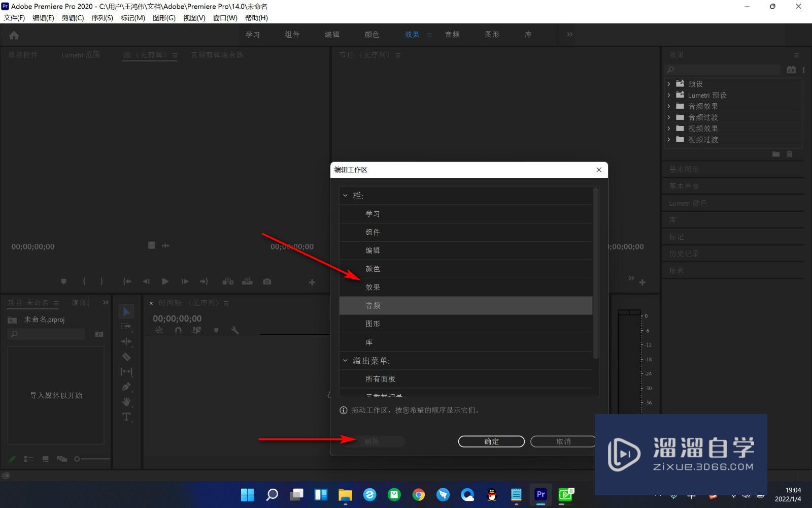Click project panel search field

point(47,334)
